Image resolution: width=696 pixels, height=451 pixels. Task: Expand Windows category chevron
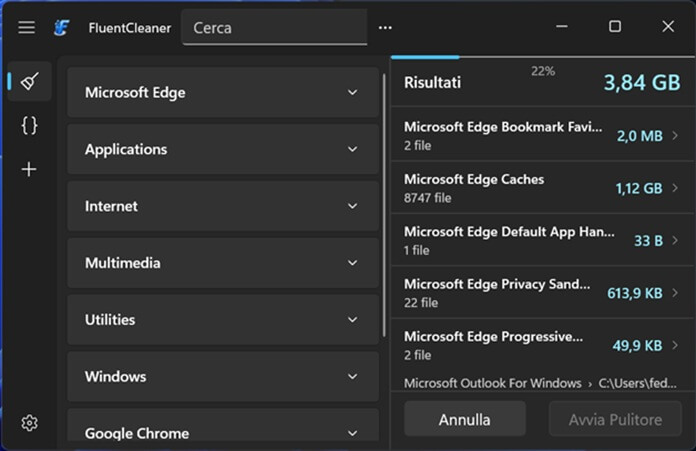click(352, 376)
